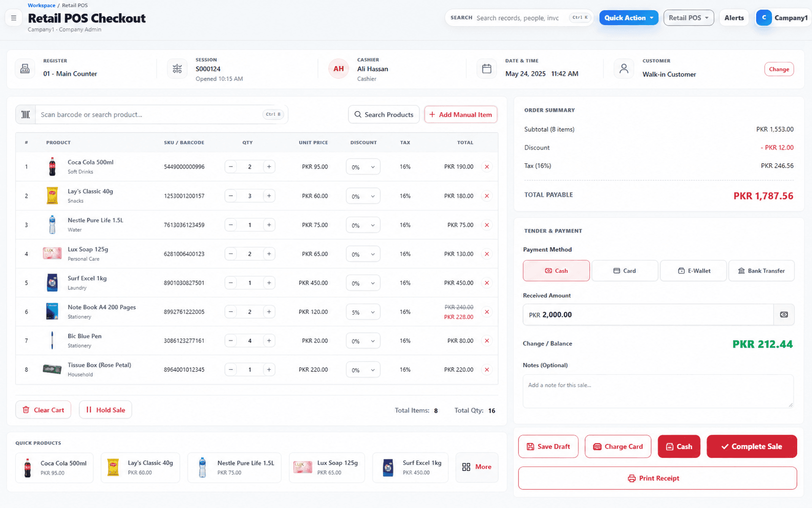
Task: Expand the Quick Action dropdown
Action: [629, 18]
